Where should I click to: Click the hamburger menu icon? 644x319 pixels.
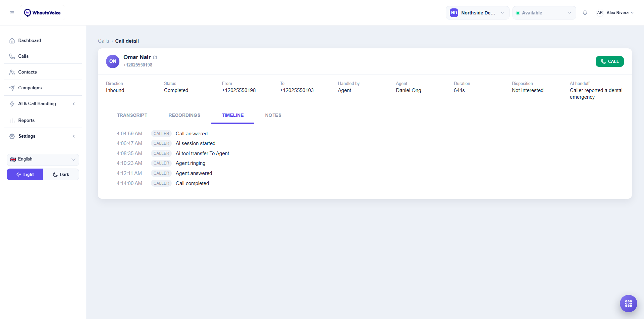click(x=12, y=13)
